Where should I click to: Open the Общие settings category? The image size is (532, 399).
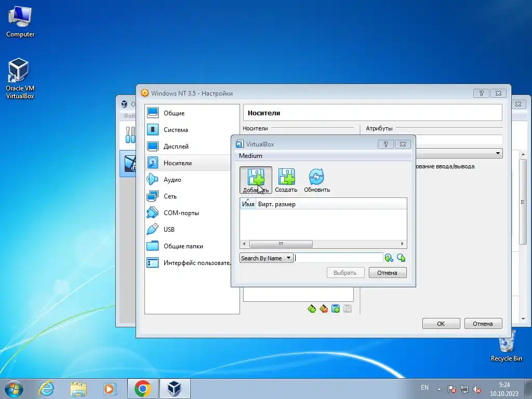coord(192,113)
